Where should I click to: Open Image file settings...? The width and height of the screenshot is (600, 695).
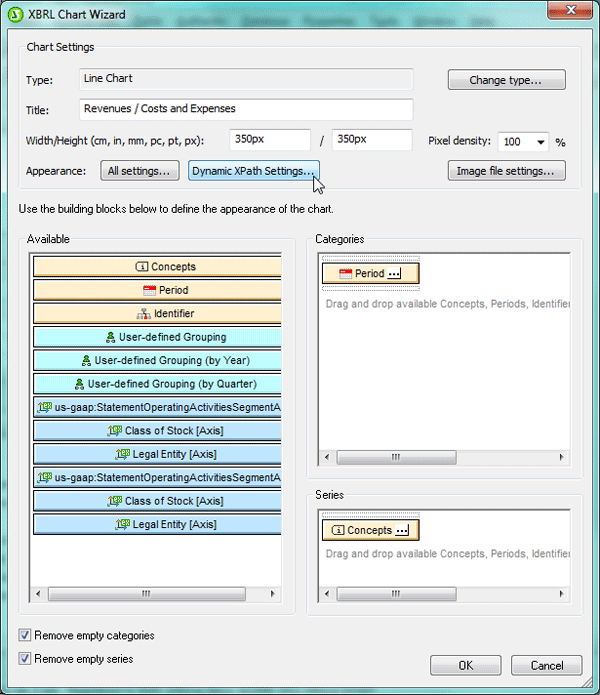click(506, 171)
